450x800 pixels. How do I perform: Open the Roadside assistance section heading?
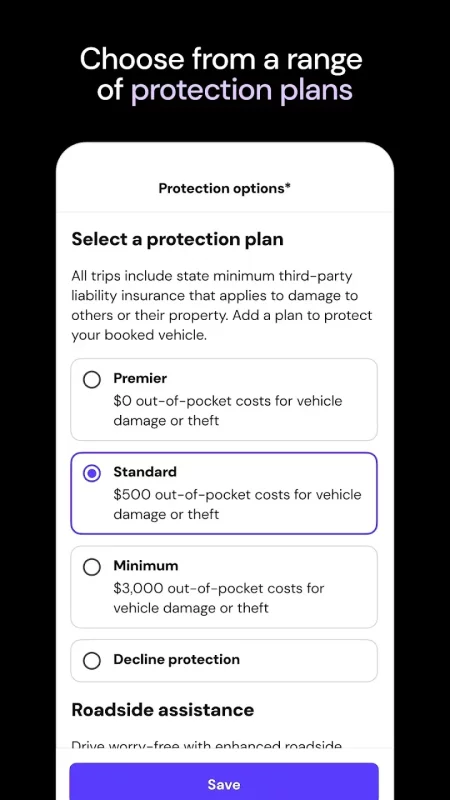pos(162,710)
